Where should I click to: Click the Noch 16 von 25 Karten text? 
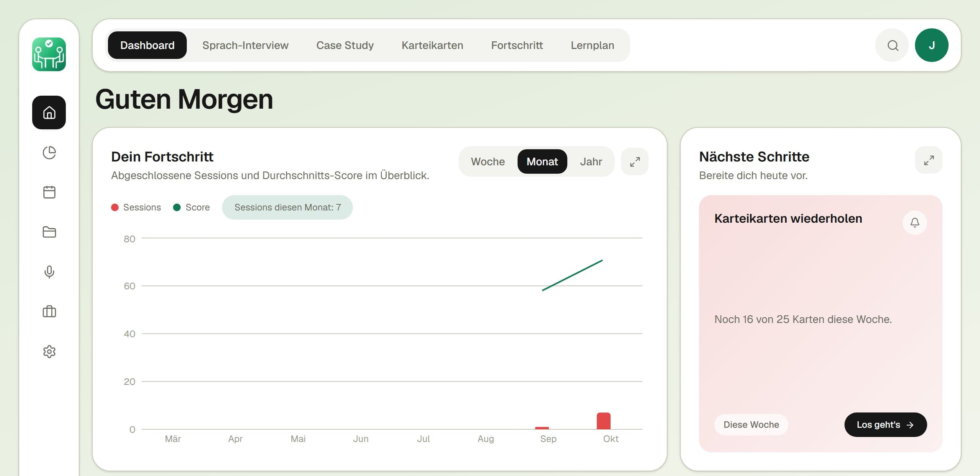coord(803,319)
